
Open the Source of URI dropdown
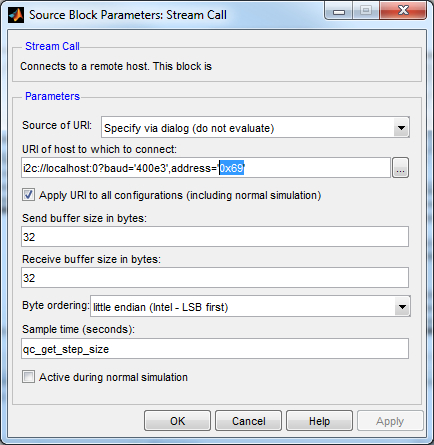(x=255, y=127)
